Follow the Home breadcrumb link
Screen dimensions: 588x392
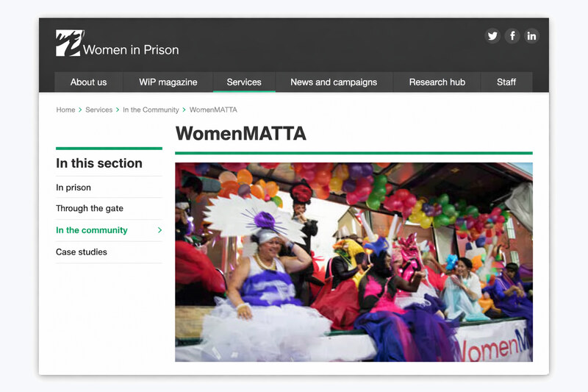[65, 110]
